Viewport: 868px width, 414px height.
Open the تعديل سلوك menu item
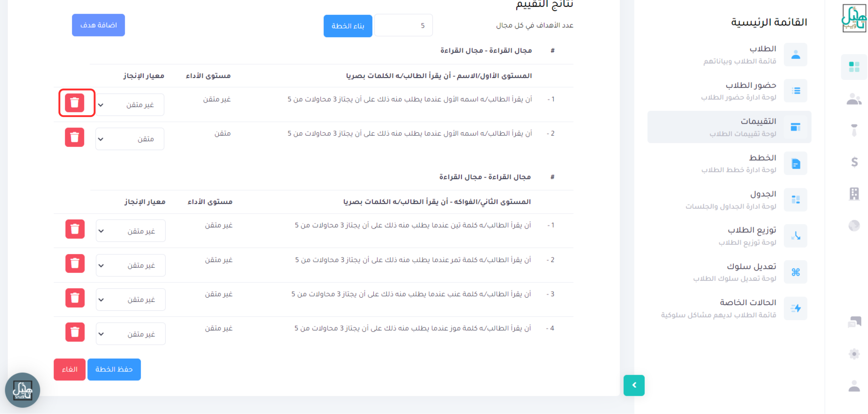pyautogui.click(x=729, y=272)
